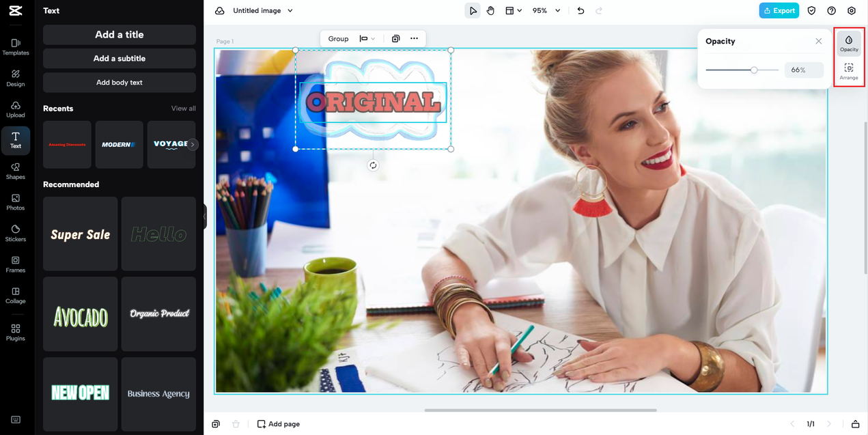
Task: Open the Collage sidebar panel
Action: pyautogui.click(x=16, y=296)
